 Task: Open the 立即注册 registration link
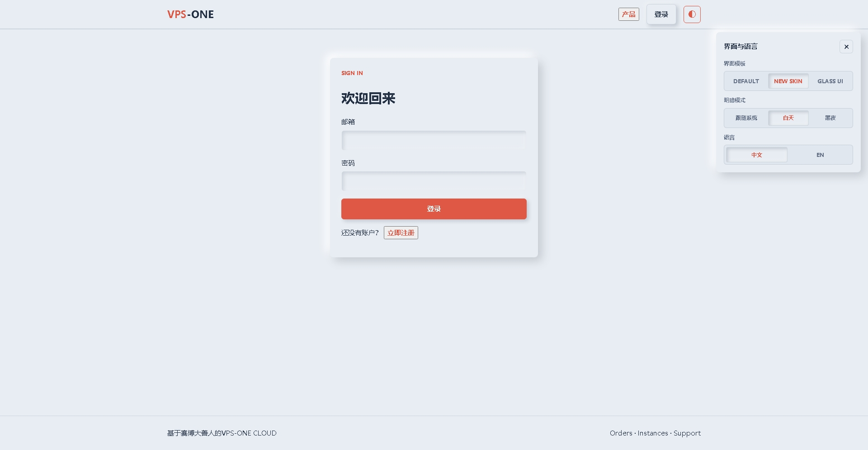[x=401, y=233]
